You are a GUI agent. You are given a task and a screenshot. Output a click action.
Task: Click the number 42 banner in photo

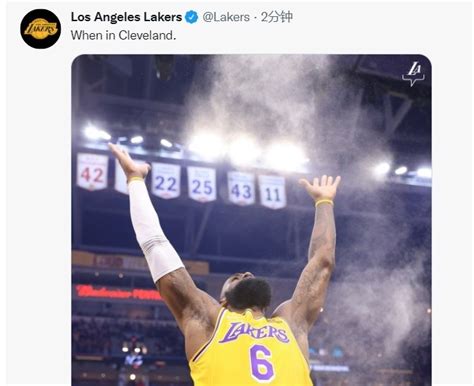[92, 172]
